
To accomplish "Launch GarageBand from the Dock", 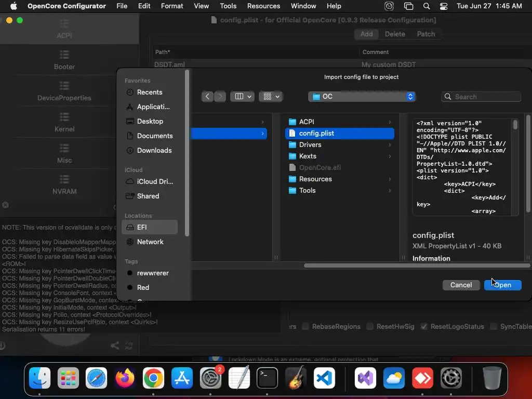I will pyautogui.click(x=296, y=378).
